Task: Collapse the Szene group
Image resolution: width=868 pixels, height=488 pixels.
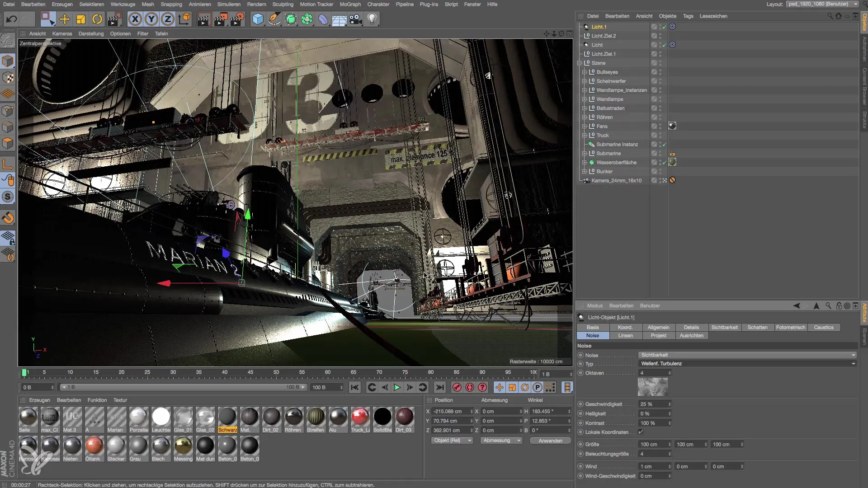Action: point(580,63)
